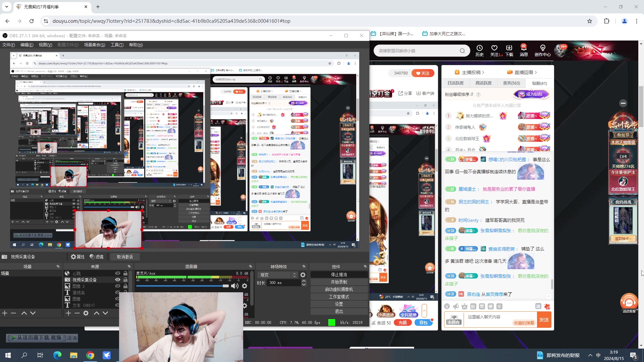Hide the 视频采集设备 source via eye icon

118,280
